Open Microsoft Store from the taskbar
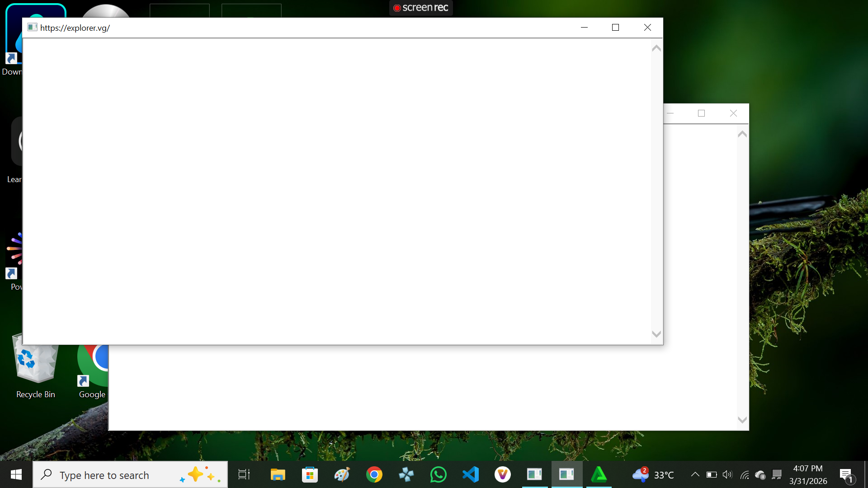868x488 pixels. (x=310, y=474)
